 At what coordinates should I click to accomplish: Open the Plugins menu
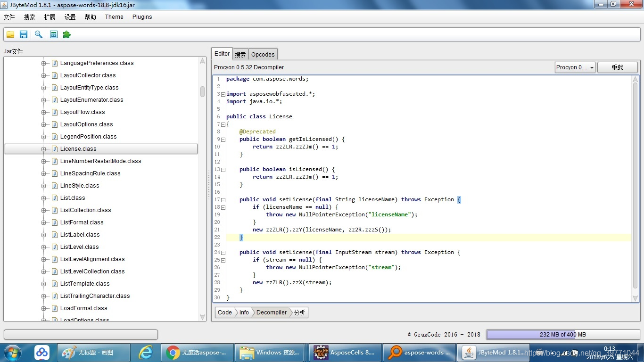tap(142, 17)
